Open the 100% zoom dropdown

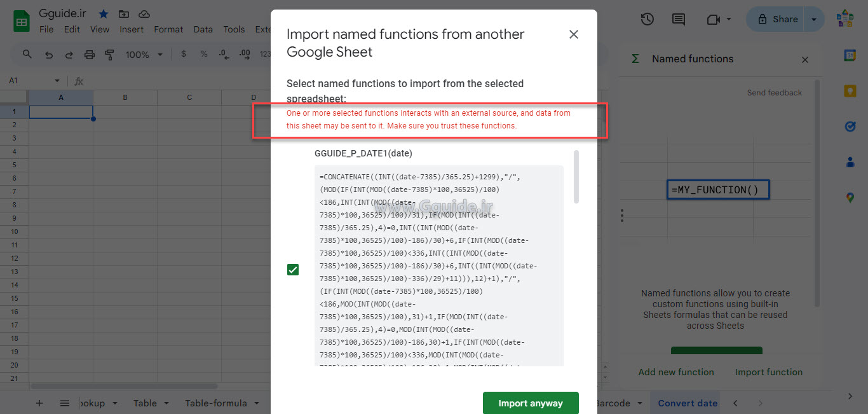tap(144, 55)
